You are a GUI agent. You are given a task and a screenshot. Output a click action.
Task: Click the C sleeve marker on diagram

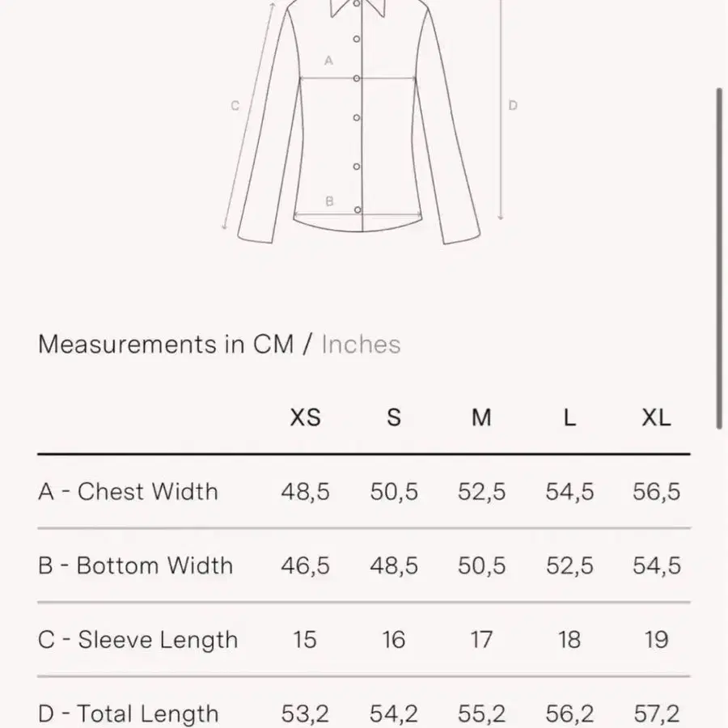pos(235,106)
